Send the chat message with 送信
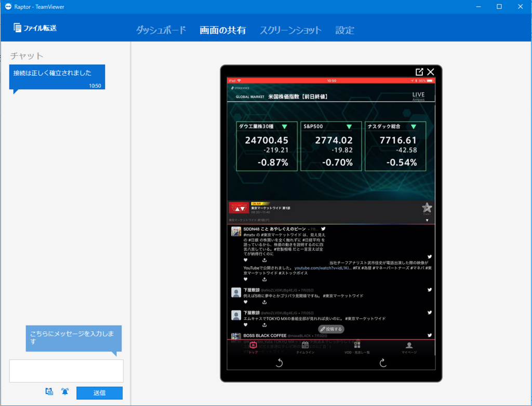The width and height of the screenshot is (532, 406). tap(99, 393)
